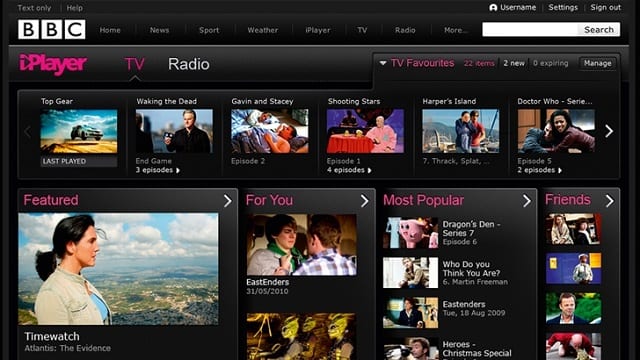640x360 pixels.
Task: Show 0 expiring favourites
Action: 551,63
